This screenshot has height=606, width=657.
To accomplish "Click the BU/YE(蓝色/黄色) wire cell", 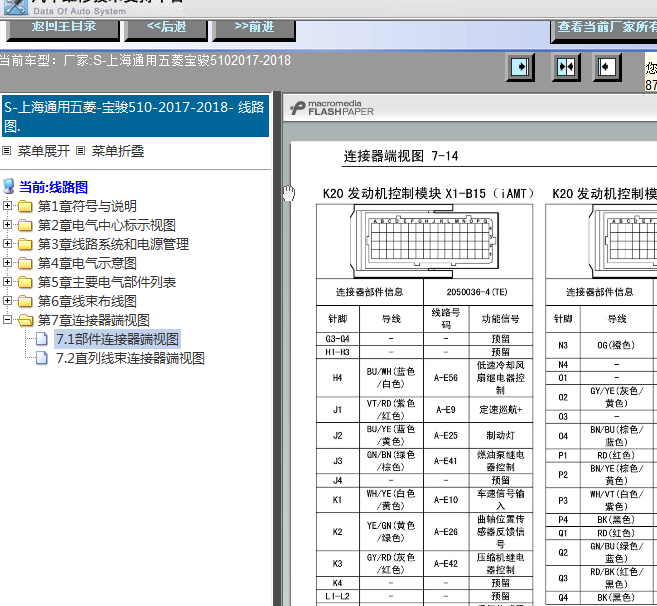I will [x=391, y=435].
